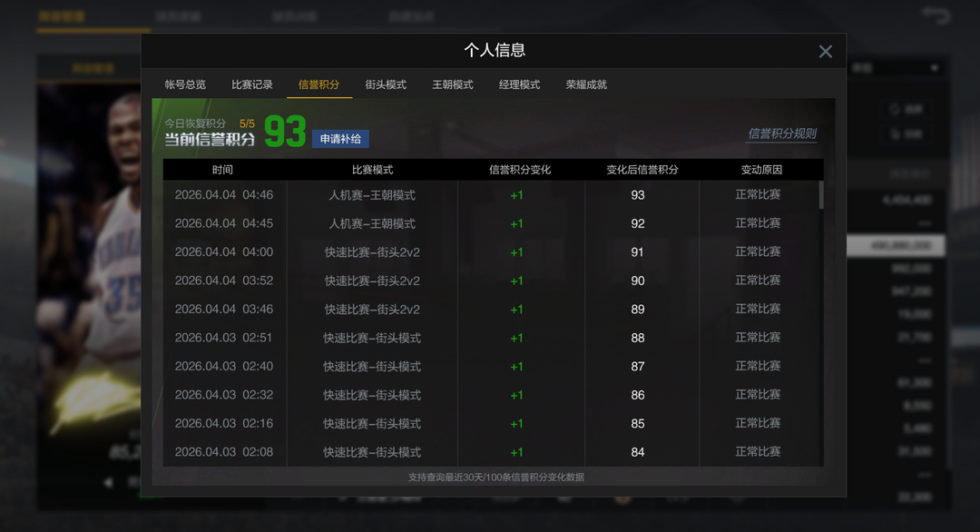
Task: Open the 帐号总览 tab
Action: (x=185, y=84)
